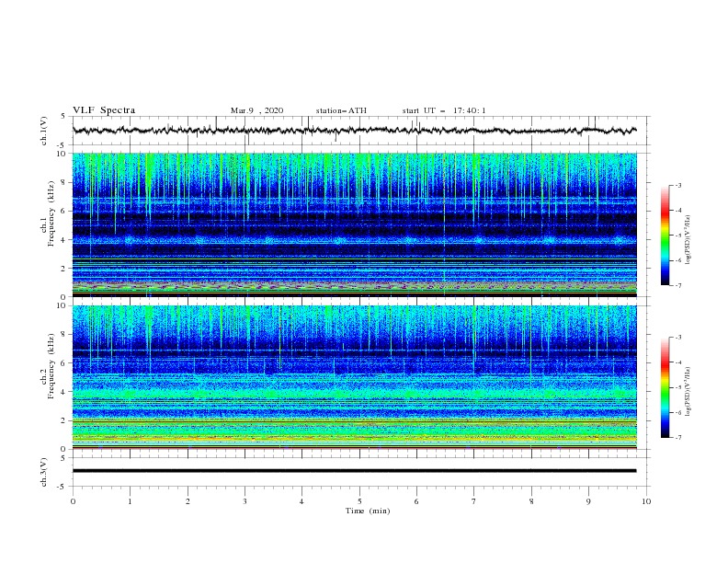The image size is (728, 563).
Task: Click the ch.2 spectrogram panel
Action: pos(355,377)
